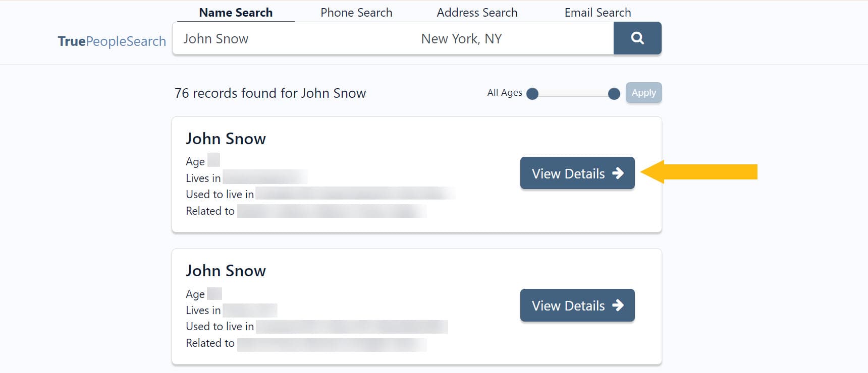Click the 76 records found heading
This screenshot has height=373, width=868.
click(x=270, y=93)
